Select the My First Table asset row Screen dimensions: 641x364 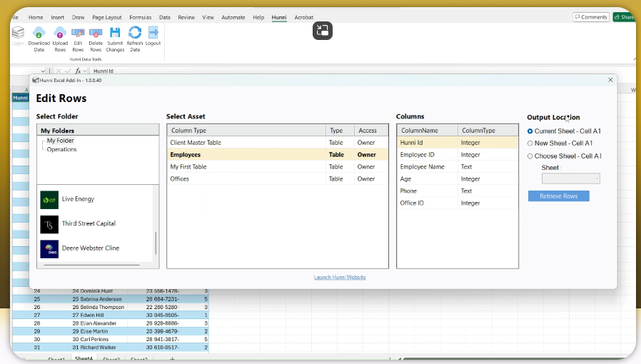coord(278,167)
